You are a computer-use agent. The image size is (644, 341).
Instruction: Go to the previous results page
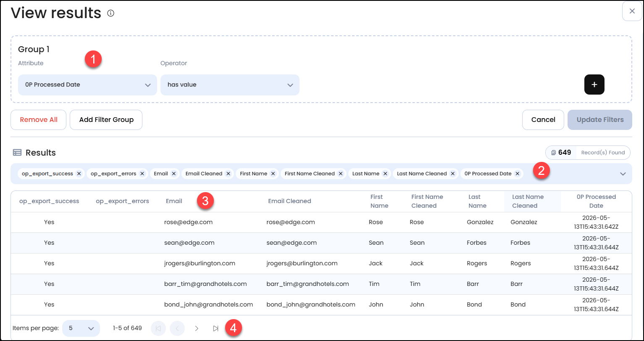177,328
